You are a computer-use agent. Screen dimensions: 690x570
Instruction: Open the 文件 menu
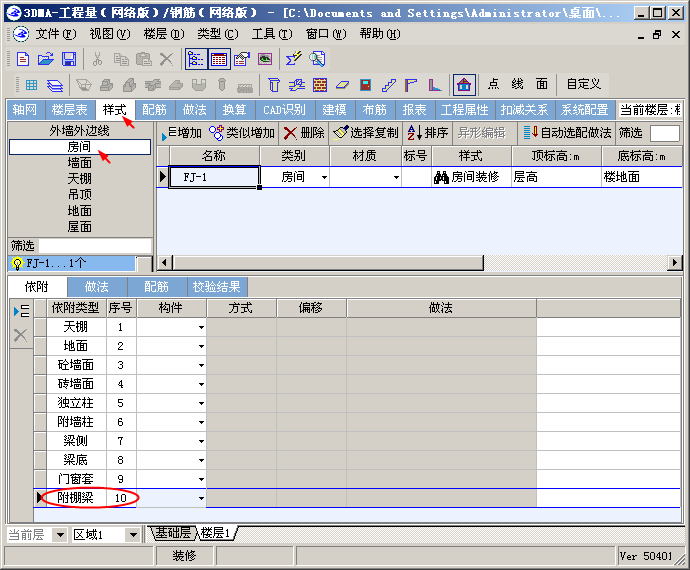[x=55, y=34]
